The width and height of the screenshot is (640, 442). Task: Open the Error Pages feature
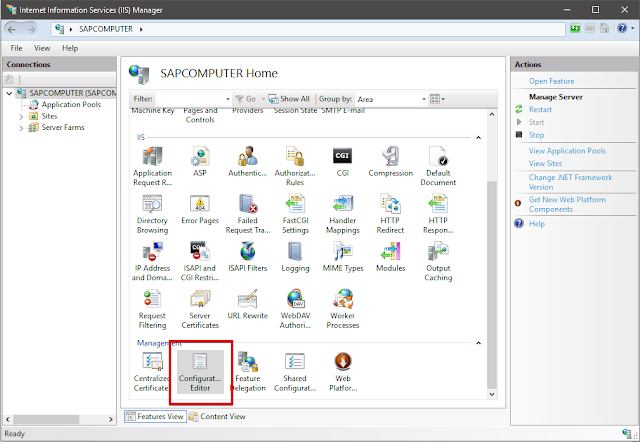point(200,209)
